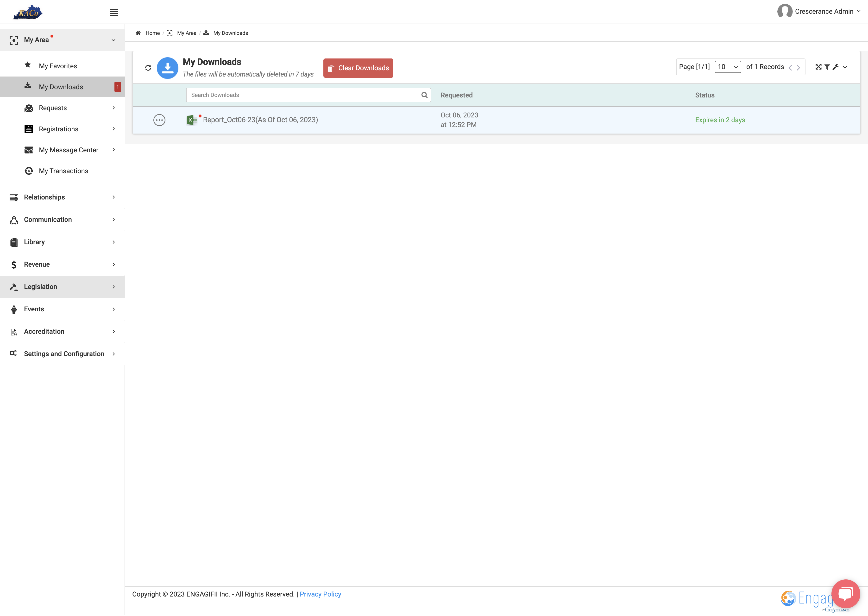Open the Events menu
The width and height of the screenshot is (868, 616).
click(x=63, y=309)
